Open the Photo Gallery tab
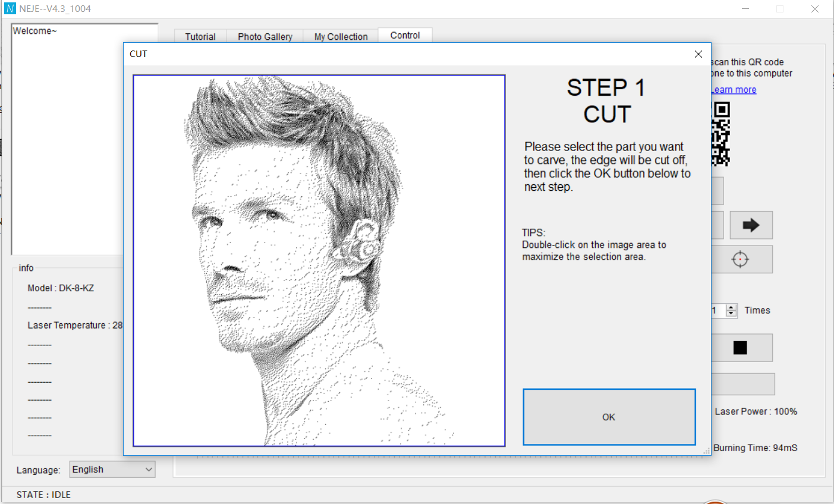The width and height of the screenshot is (834, 504). pyautogui.click(x=265, y=37)
